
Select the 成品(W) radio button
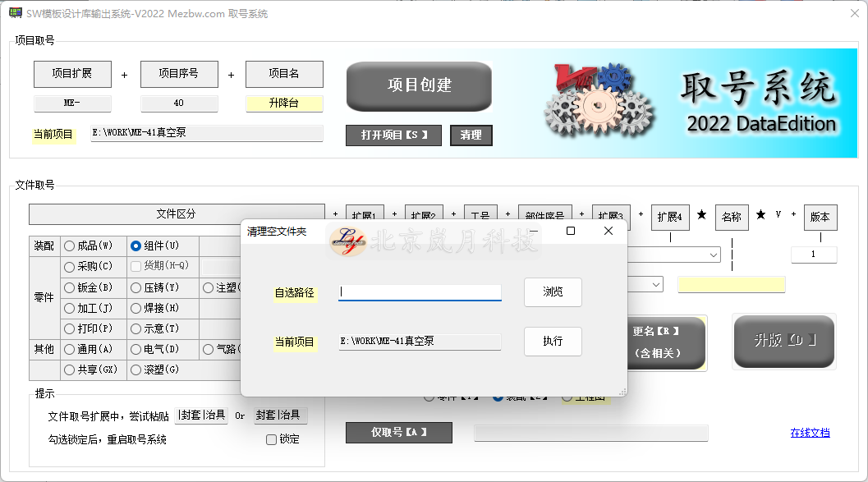(x=70, y=246)
